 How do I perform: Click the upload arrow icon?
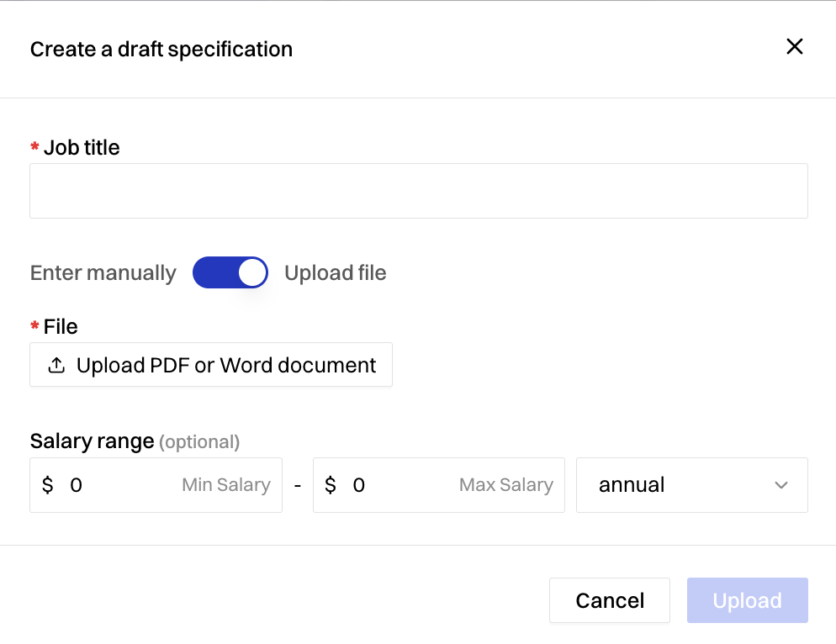click(x=56, y=365)
